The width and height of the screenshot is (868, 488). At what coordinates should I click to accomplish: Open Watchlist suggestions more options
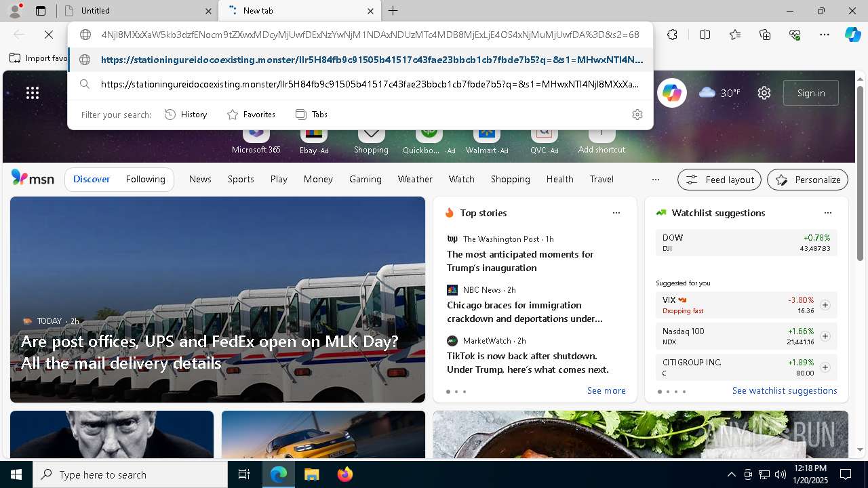coord(828,213)
